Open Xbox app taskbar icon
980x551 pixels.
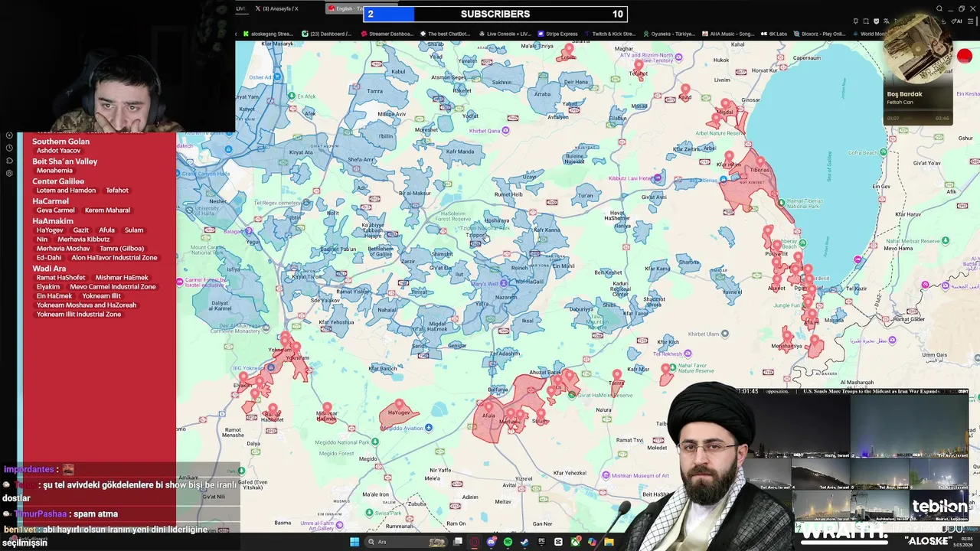point(575,542)
